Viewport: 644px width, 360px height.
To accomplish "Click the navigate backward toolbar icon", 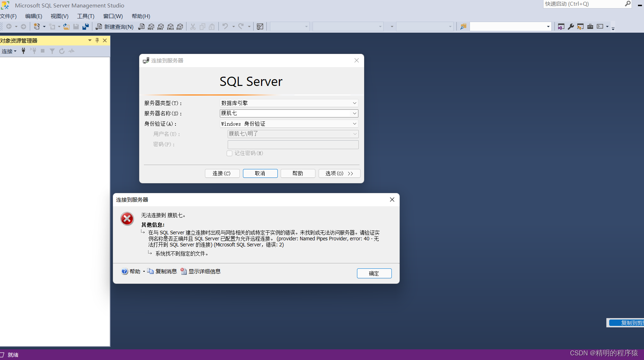I will (x=9, y=27).
